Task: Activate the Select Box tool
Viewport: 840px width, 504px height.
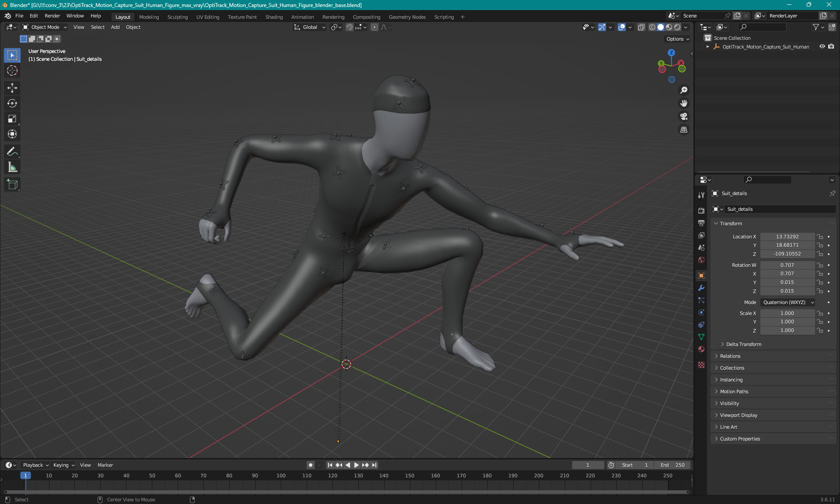Action: [x=12, y=55]
